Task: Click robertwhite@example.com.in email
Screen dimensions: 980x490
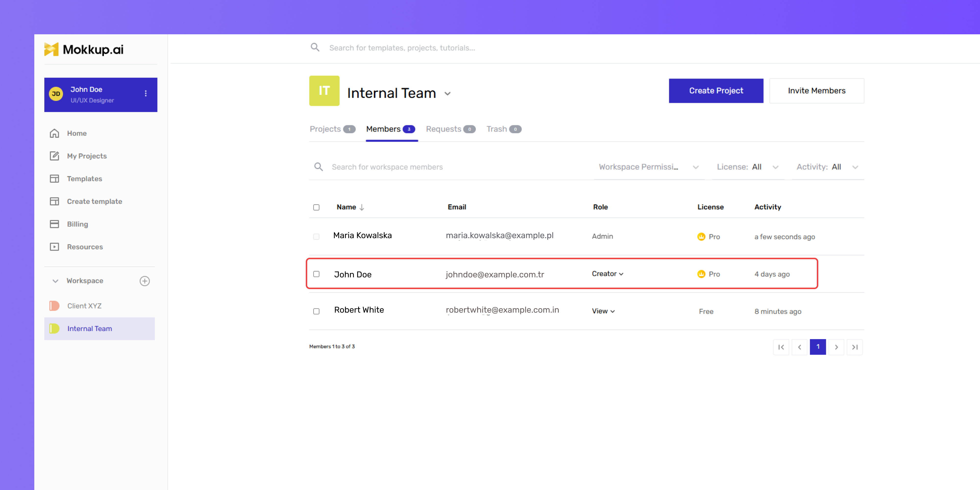Action: coord(502,310)
